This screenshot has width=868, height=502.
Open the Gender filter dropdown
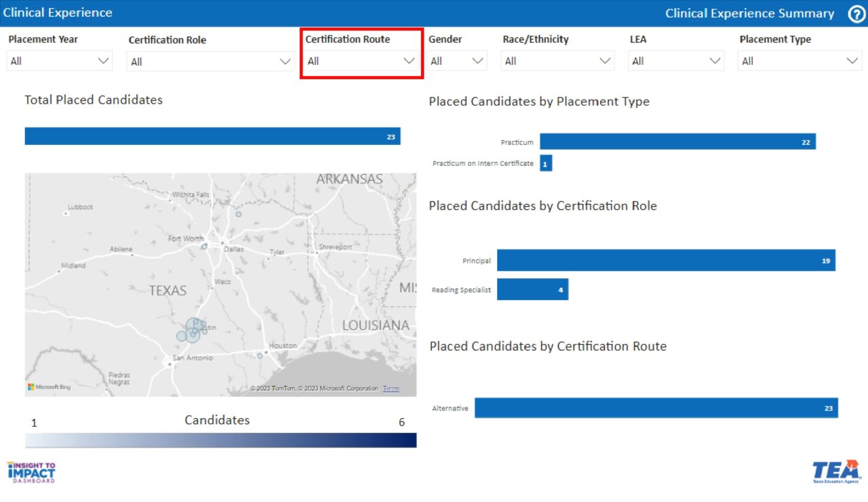click(x=457, y=61)
